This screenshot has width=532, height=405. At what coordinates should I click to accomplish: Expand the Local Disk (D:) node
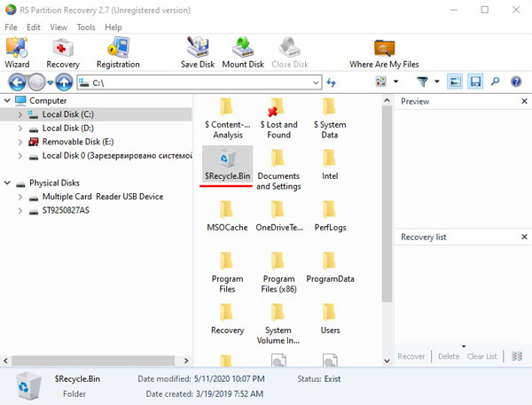point(20,129)
